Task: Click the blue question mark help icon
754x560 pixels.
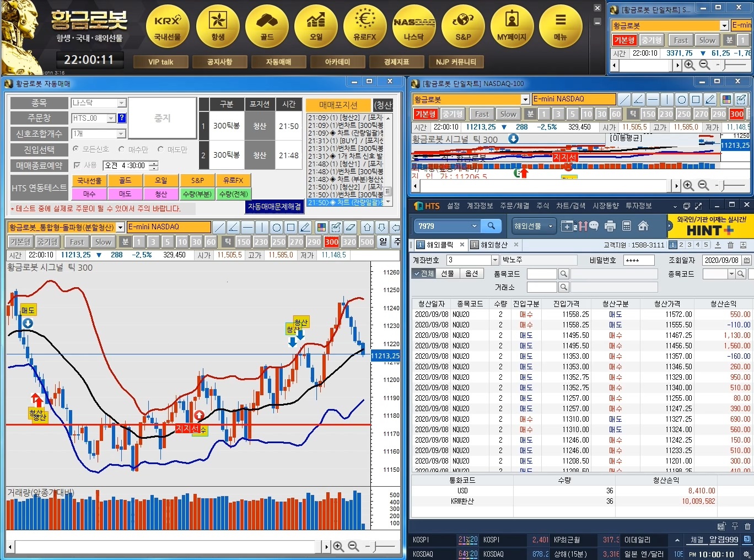Action: tap(122, 118)
